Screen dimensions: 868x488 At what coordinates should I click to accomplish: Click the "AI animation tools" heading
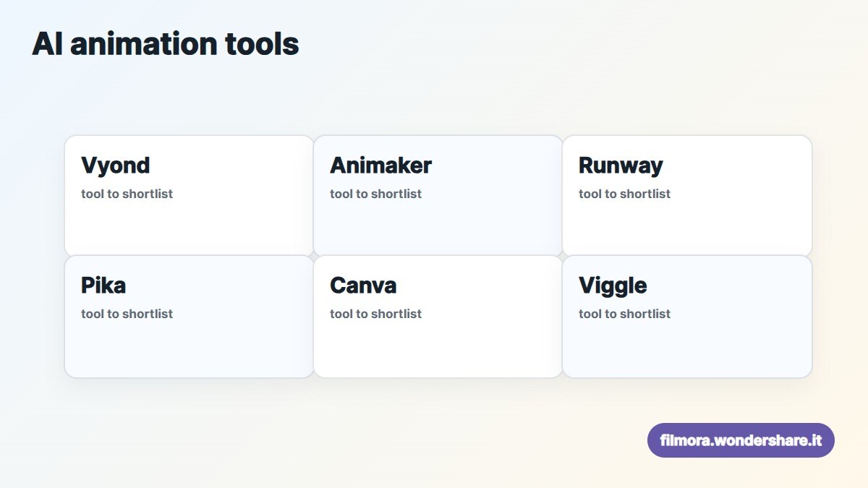[166, 44]
